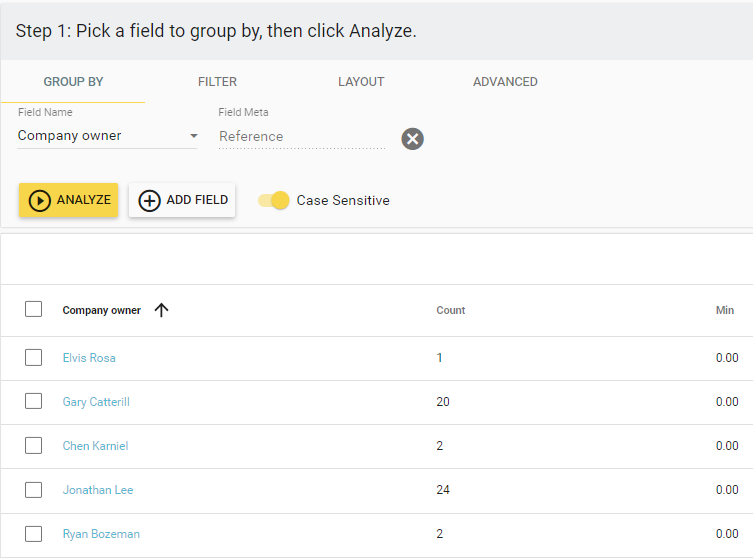Check the box next to Chen Karniel
This screenshot has height=558, width=753.
(34, 445)
